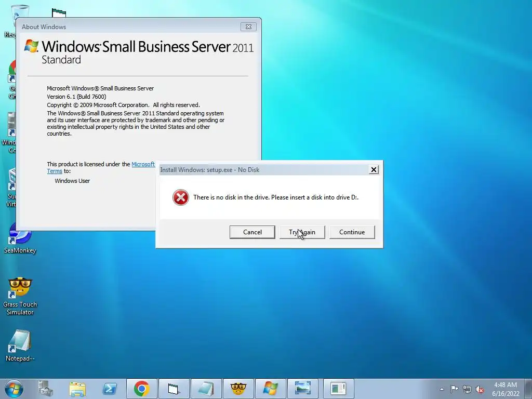532x399 pixels.
Task: Switch to the setup dialog taskbar button
Action: (x=338, y=389)
